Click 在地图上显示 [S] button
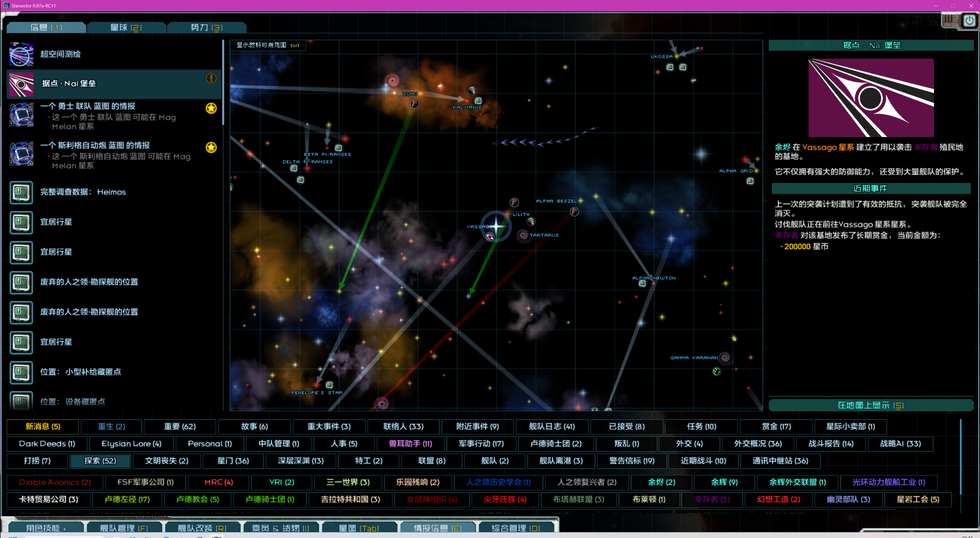This screenshot has width=980, height=538. [870, 405]
